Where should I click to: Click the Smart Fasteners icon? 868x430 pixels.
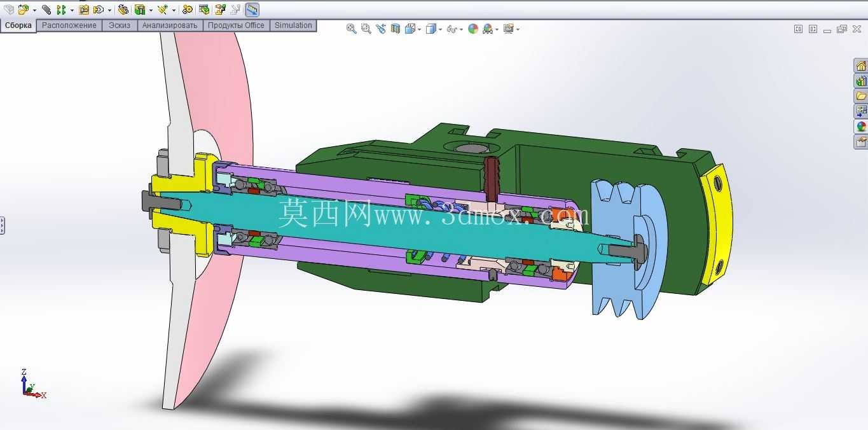[84, 10]
